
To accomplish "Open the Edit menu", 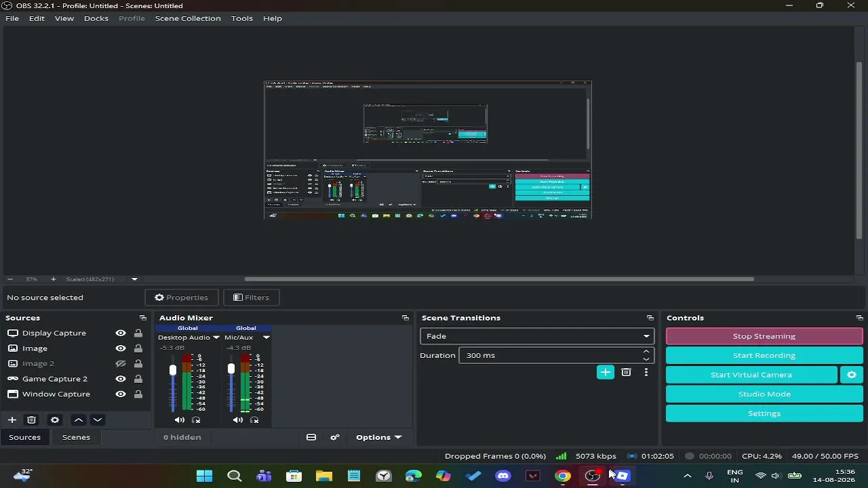I will click(x=37, y=18).
